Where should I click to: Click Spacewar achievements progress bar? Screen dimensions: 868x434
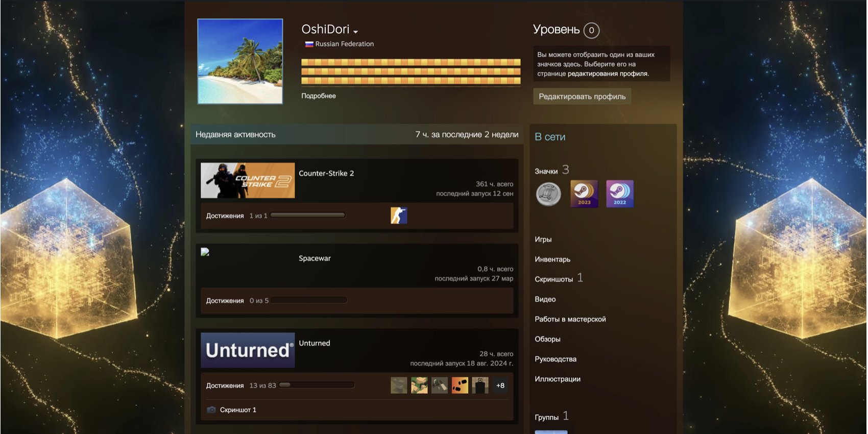point(309,300)
